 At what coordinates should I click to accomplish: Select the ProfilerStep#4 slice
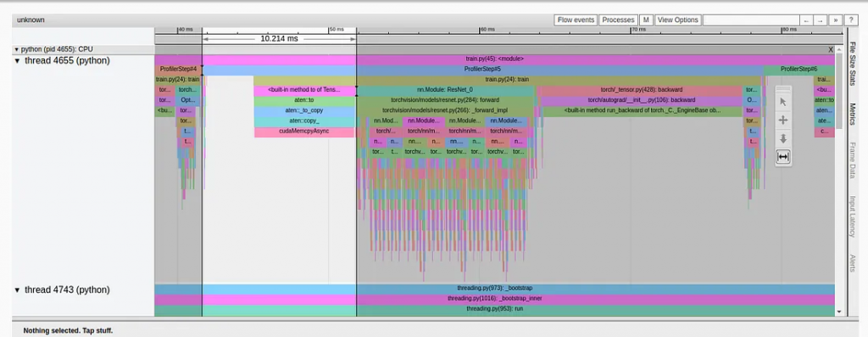click(x=178, y=70)
